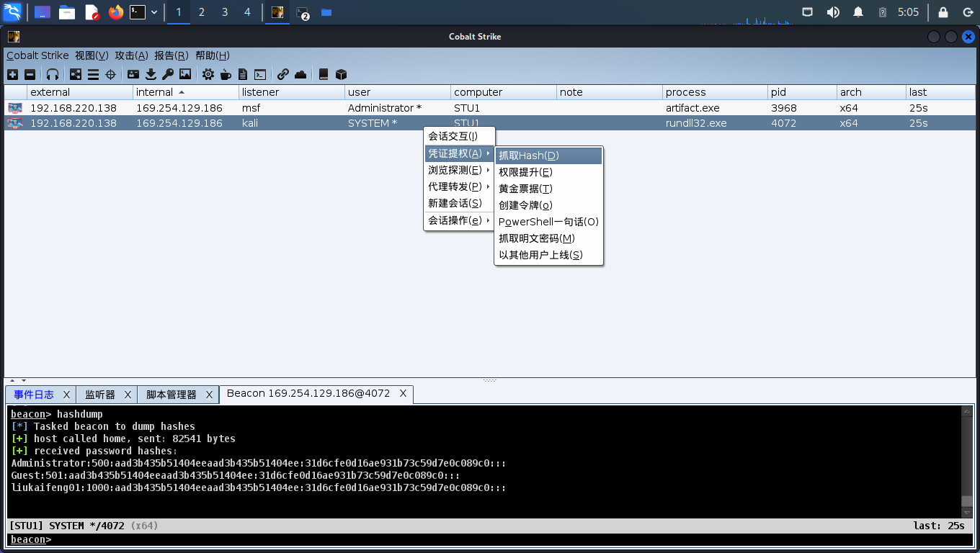Close the 监听器 tab X

click(x=128, y=395)
